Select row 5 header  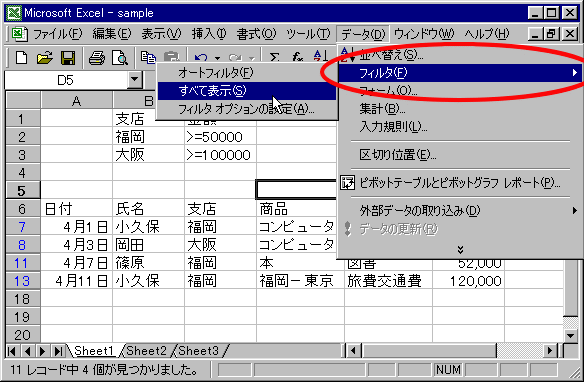(x=22, y=191)
